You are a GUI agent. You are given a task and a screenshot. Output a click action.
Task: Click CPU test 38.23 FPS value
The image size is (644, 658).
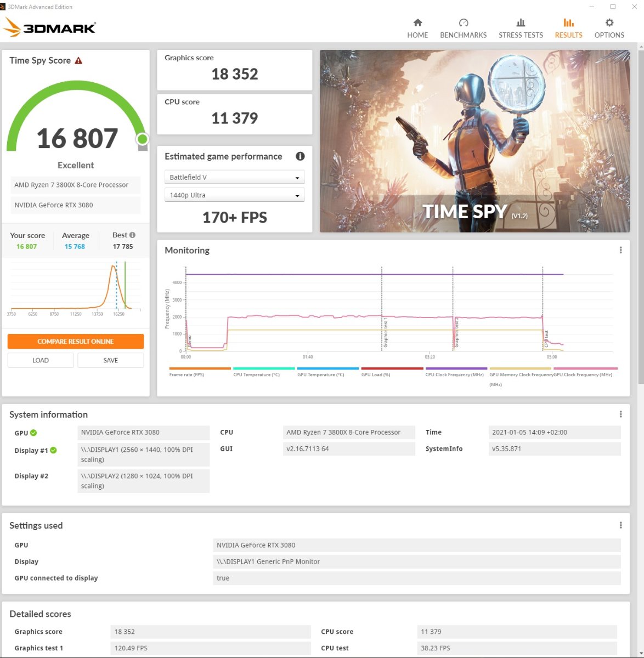tap(517, 648)
